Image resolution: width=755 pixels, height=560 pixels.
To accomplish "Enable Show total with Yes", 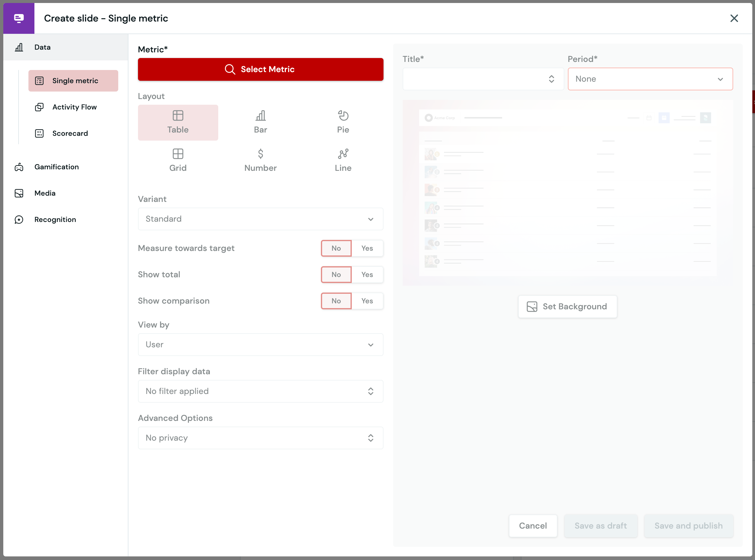I will pos(367,275).
